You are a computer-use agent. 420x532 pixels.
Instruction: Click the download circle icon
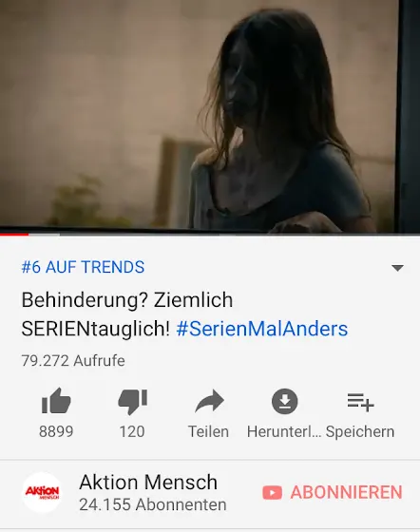tap(285, 401)
